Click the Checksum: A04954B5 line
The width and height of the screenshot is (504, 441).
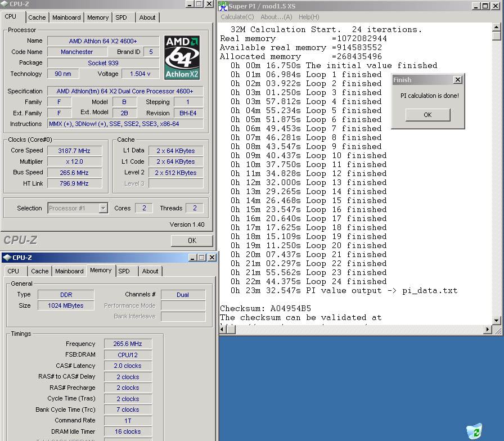tap(265, 309)
